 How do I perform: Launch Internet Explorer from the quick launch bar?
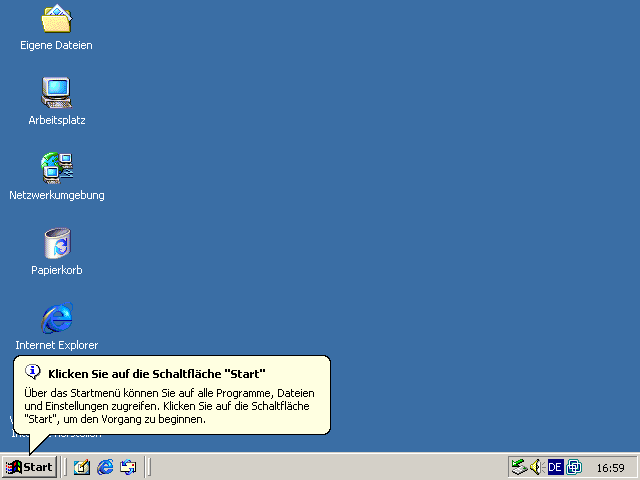pyautogui.click(x=105, y=467)
